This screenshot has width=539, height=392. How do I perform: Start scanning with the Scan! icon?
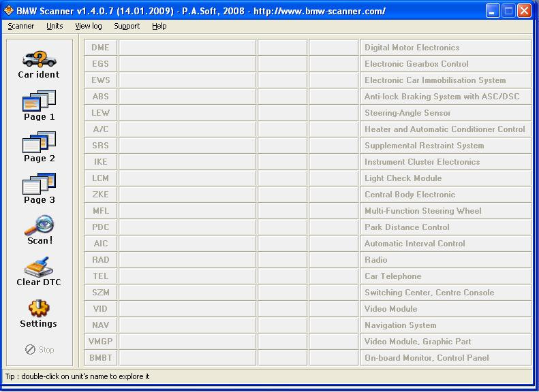point(40,225)
